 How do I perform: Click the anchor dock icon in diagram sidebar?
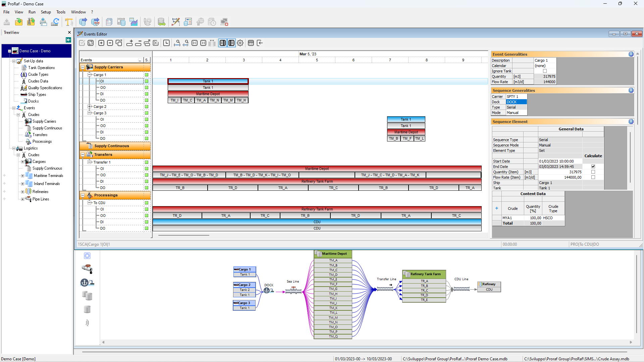point(87,283)
